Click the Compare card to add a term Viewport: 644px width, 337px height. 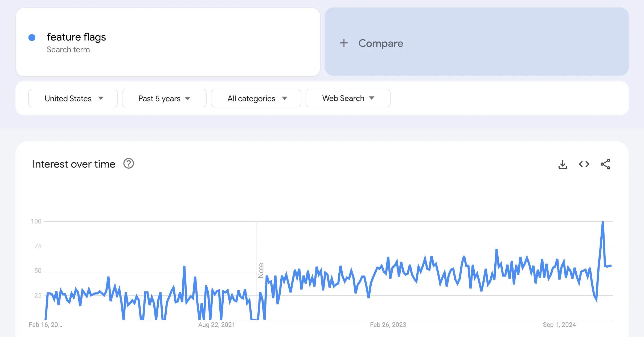(477, 42)
